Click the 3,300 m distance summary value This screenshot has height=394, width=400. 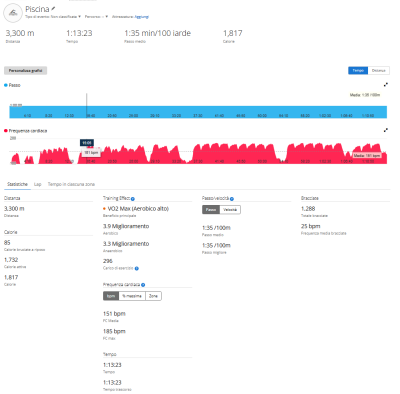[x=20, y=33]
